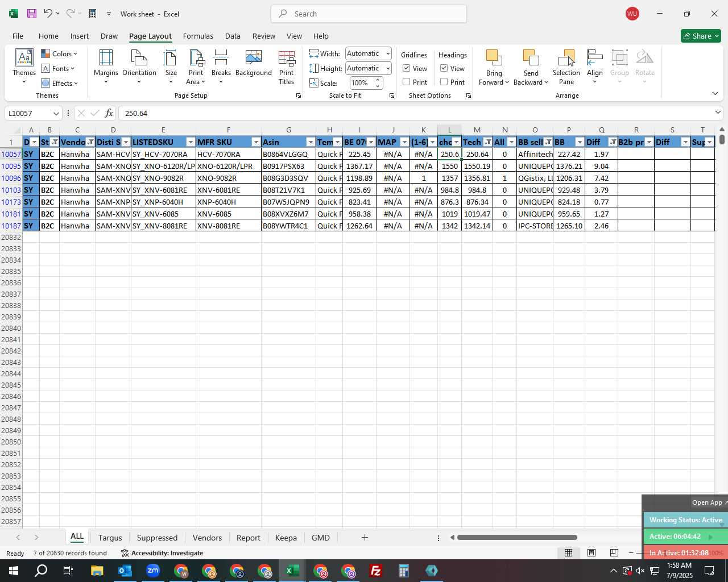Click the Undo arrow icon
728x582 pixels.
[x=48, y=14]
